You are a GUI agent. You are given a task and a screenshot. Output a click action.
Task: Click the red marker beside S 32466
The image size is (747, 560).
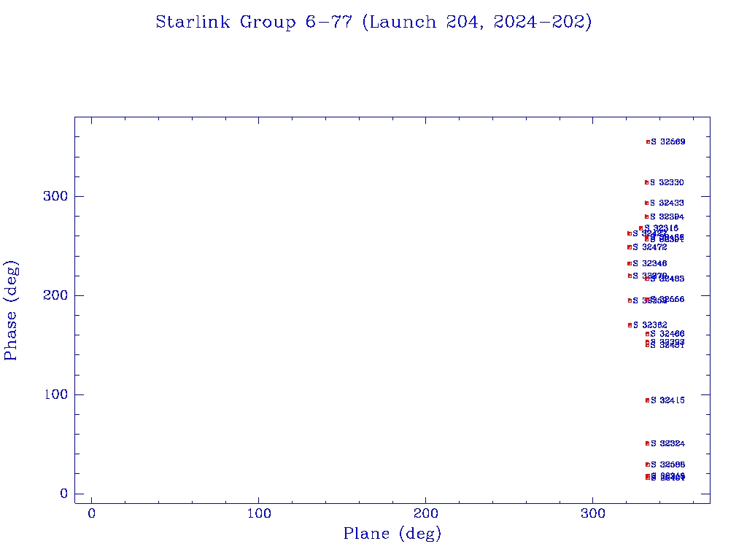coord(647,334)
